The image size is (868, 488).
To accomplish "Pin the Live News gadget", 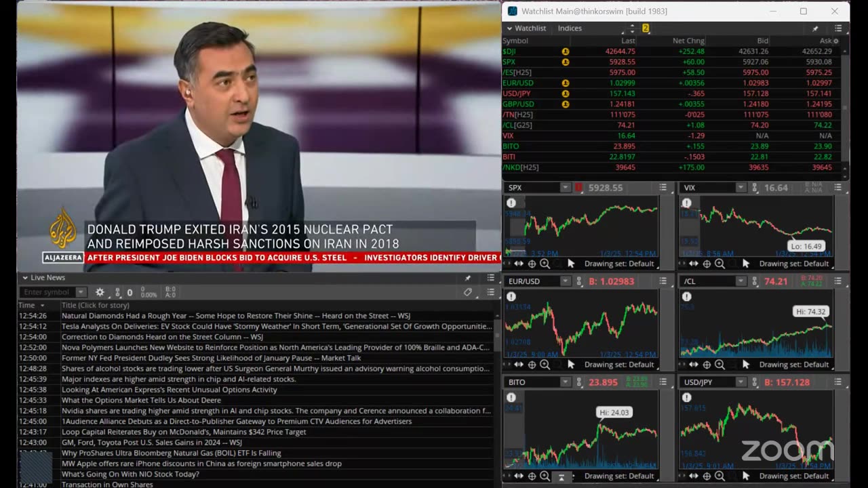I will 467,278.
